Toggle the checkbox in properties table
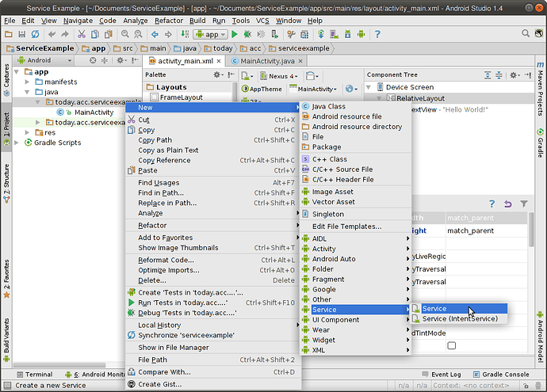 click(x=451, y=345)
